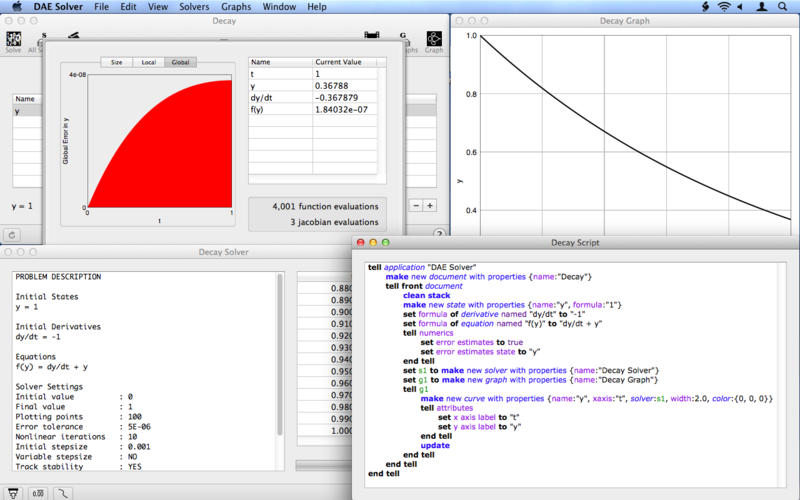This screenshot has height=500, width=800.
Task: Click the minus button in Decay window
Action: (416, 206)
